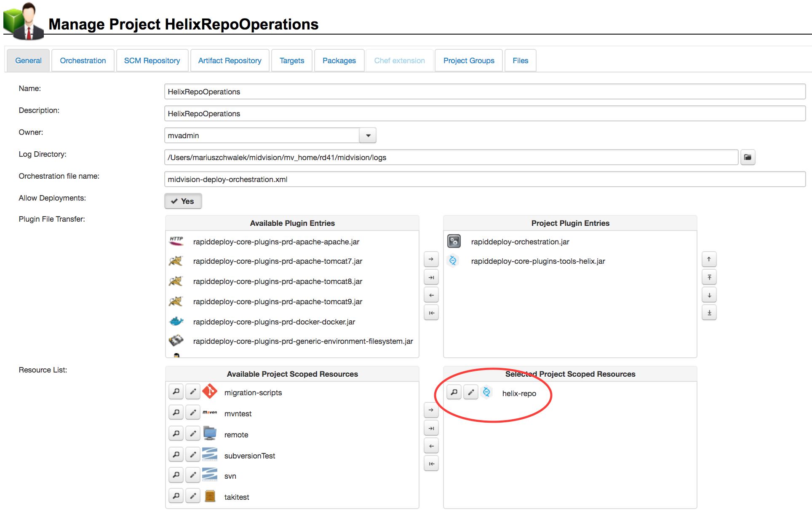Open the Artifact Repository tab
The image size is (812, 520).
tap(230, 60)
